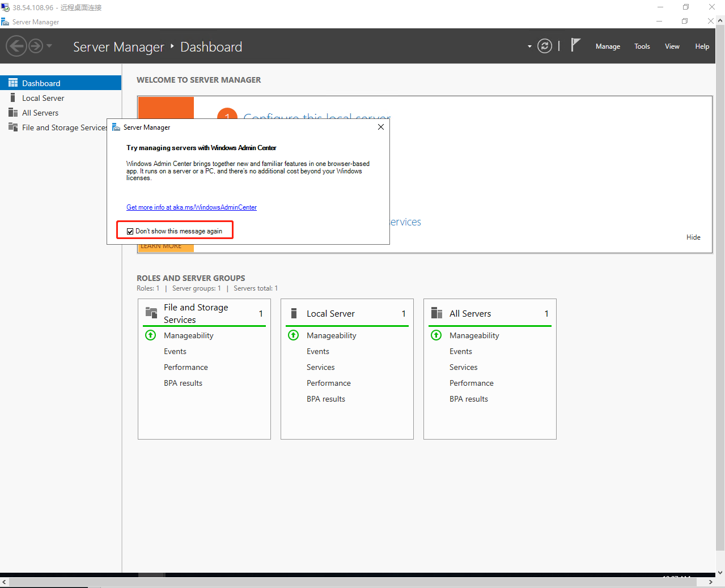The image size is (725, 588).
Task: Click the Server Manager icon in the dialog title
Action: (116, 127)
